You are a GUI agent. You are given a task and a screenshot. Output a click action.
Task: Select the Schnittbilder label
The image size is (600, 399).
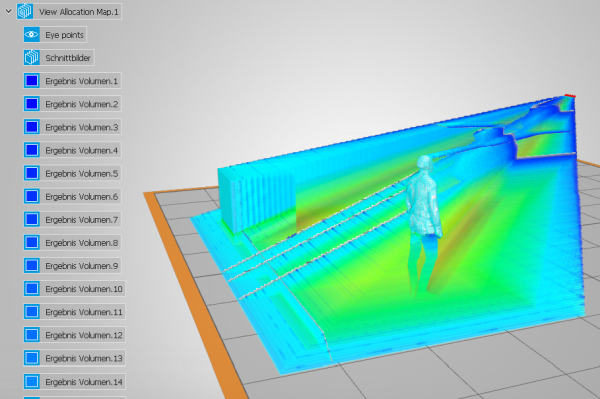point(68,58)
